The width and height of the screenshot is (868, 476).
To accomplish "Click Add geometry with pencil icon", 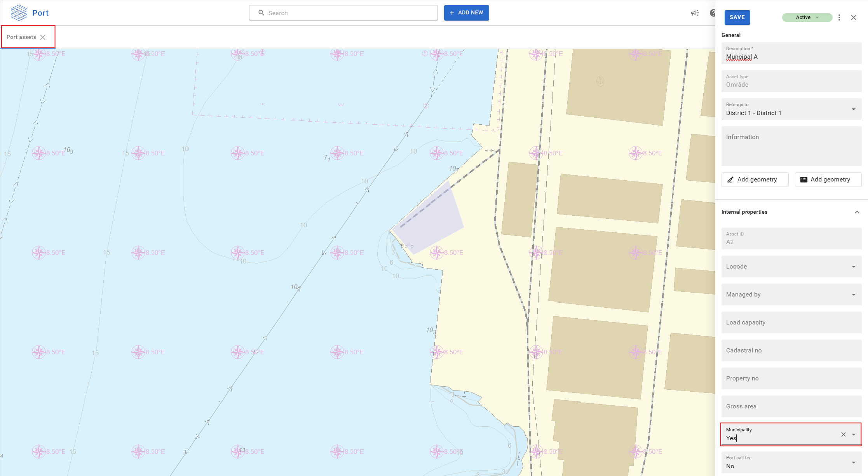I will coord(755,180).
